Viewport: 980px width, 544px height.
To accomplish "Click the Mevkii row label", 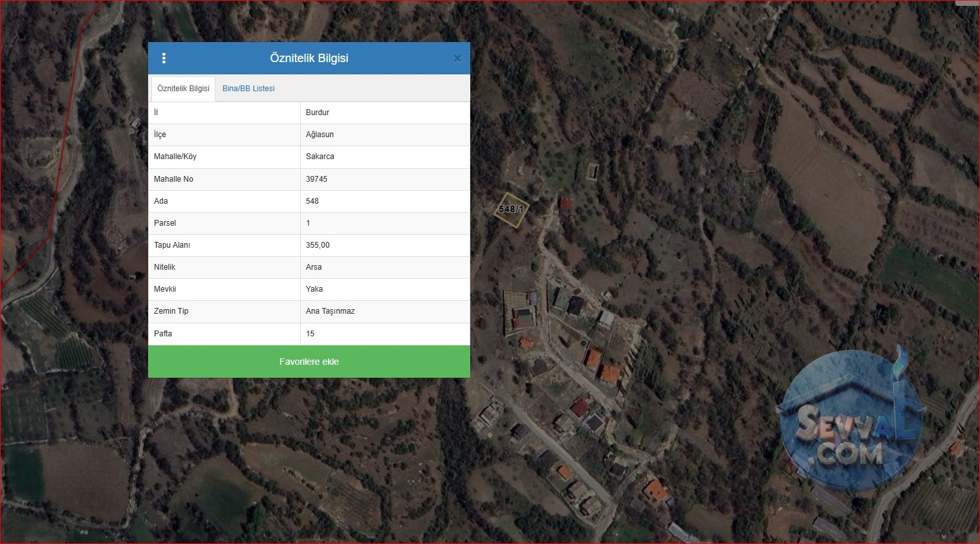I will tap(165, 289).
